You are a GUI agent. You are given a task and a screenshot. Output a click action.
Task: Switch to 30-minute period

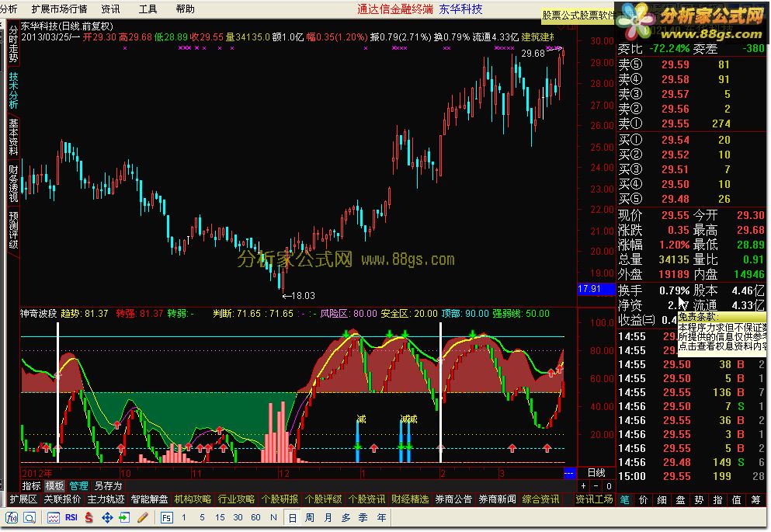tap(238, 517)
